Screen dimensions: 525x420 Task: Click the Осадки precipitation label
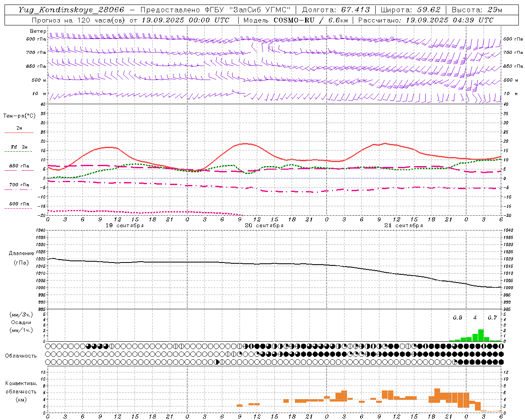(x=21, y=322)
